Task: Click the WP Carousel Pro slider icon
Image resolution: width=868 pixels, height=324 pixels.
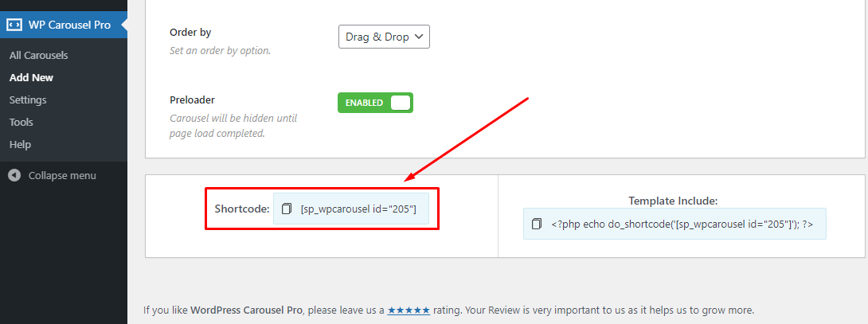Action: pos(14,24)
